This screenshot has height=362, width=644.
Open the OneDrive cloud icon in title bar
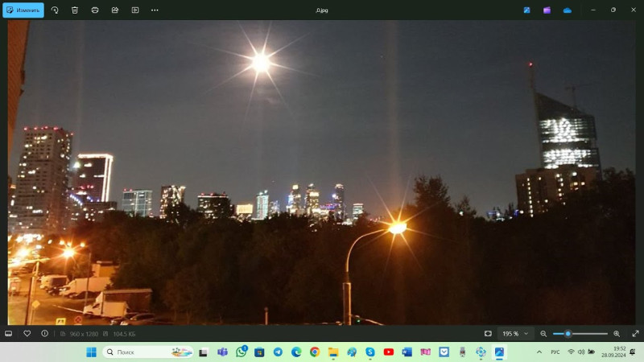point(568,10)
